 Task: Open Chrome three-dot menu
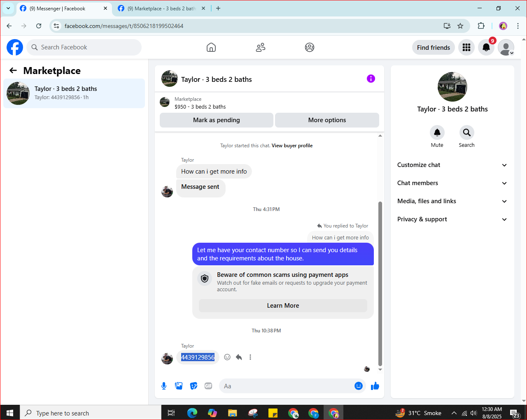518,26
